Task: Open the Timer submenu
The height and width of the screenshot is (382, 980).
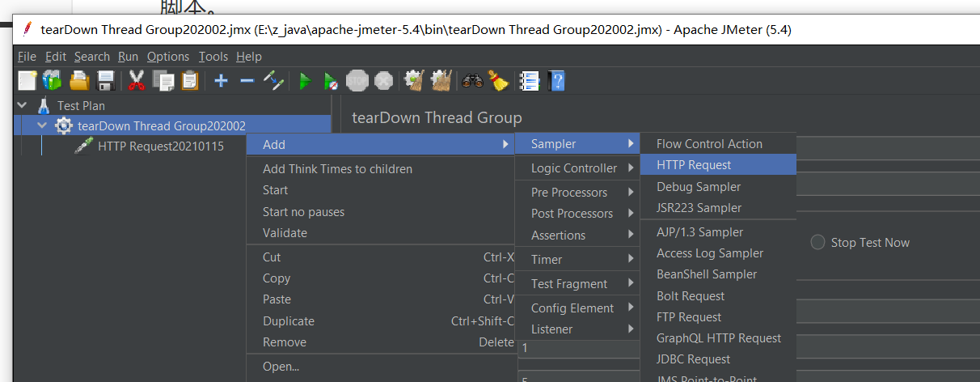Action: [x=577, y=259]
